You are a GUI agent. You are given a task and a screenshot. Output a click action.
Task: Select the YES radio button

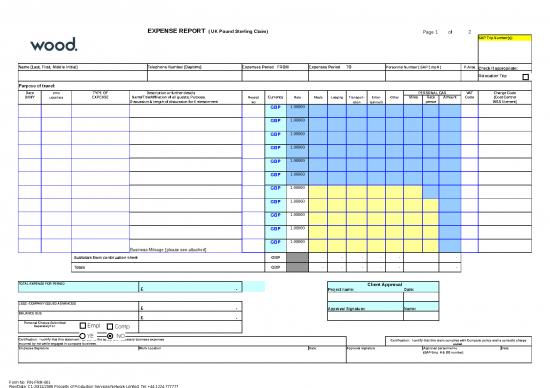(82, 336)
